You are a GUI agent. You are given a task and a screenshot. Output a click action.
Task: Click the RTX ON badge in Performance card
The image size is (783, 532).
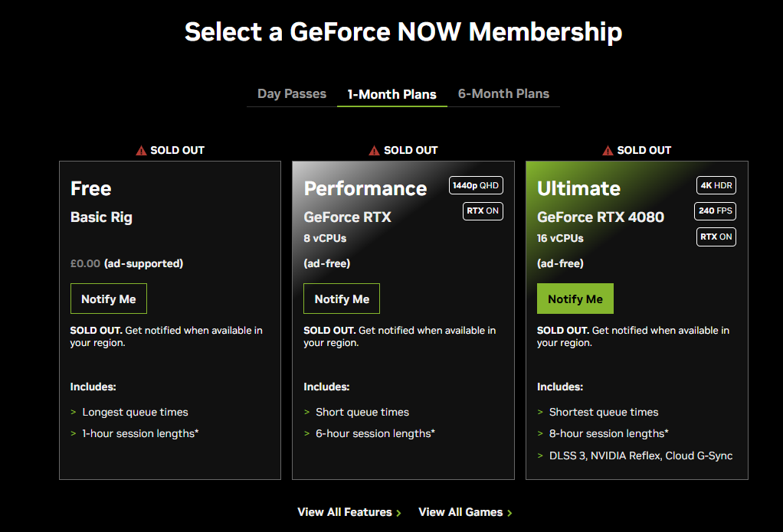pos(483,211)
